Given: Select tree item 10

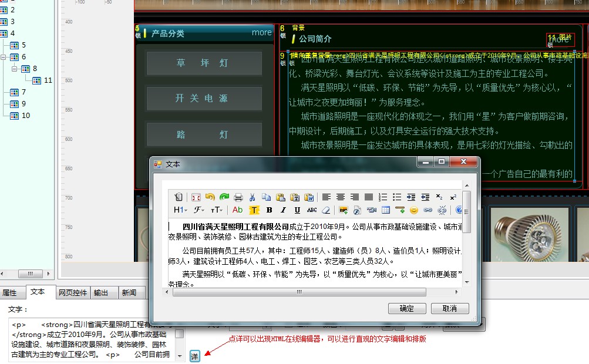Looking at the screenshot, I should point(26,116).
